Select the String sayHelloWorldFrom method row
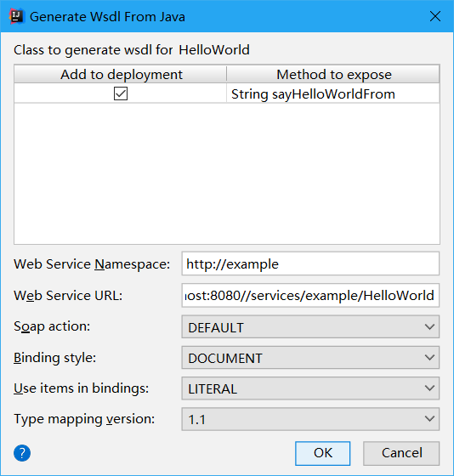 pyautogui.click(x=227, y=93)
